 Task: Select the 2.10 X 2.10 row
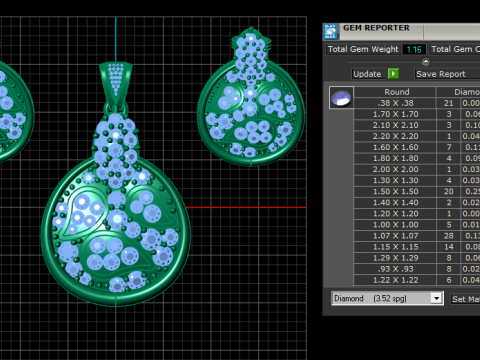[417, 125]
